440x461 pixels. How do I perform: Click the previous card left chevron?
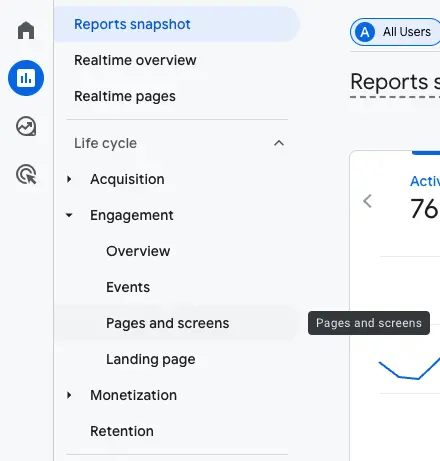tap(367, 201)
